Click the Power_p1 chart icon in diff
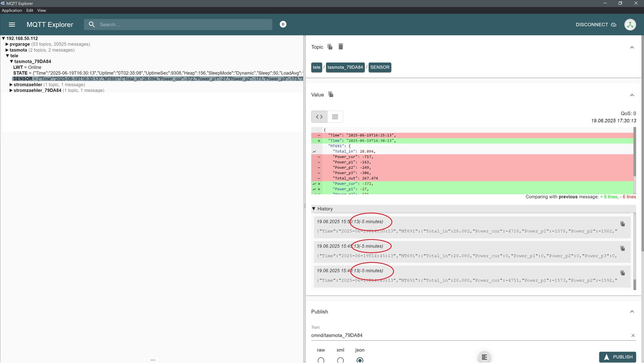 314,189
